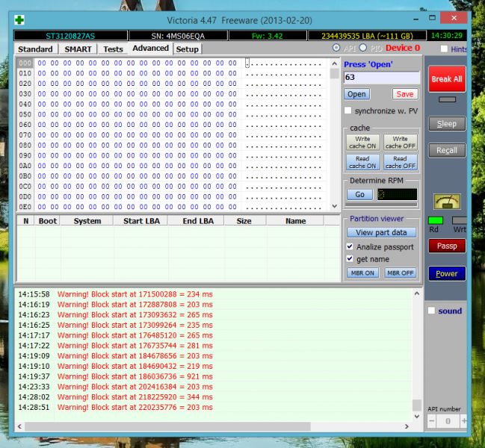485x448 pixels.
Task: Click the gauge meter icon
Action: 447,201
